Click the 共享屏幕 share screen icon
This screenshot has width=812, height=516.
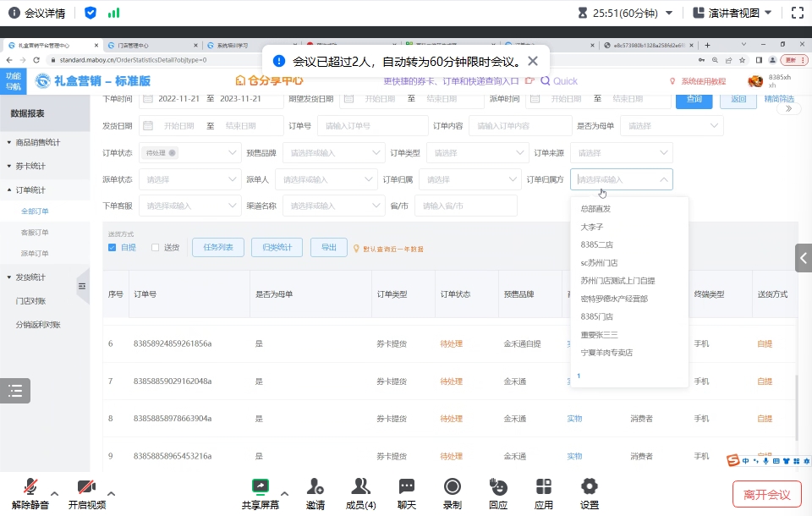260,487
